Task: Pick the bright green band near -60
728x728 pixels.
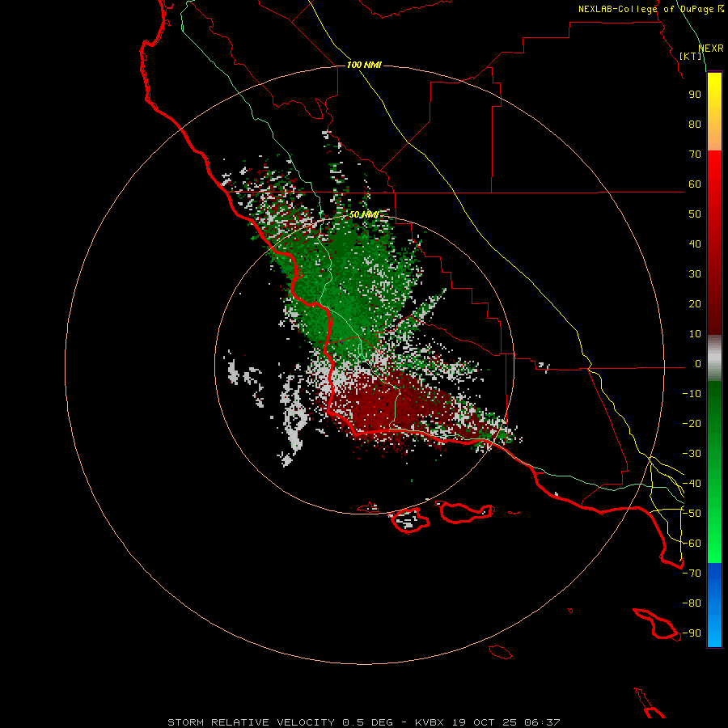Action: click(x=714, y=545)
